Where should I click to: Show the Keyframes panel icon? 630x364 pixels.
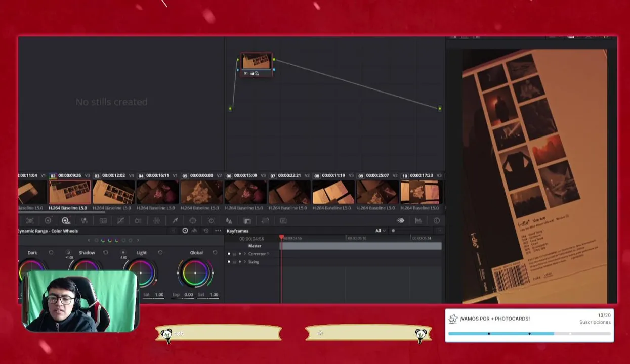(x=401, y=220)
